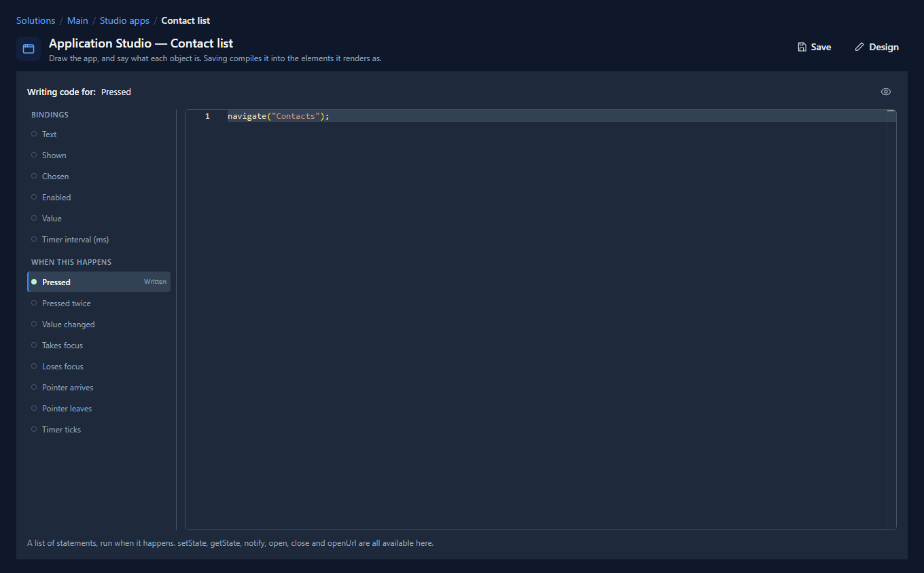This screenshot has height=573, width=924.
Task: Go to the Main breadcrumb
Action: (x=77, y=20)
